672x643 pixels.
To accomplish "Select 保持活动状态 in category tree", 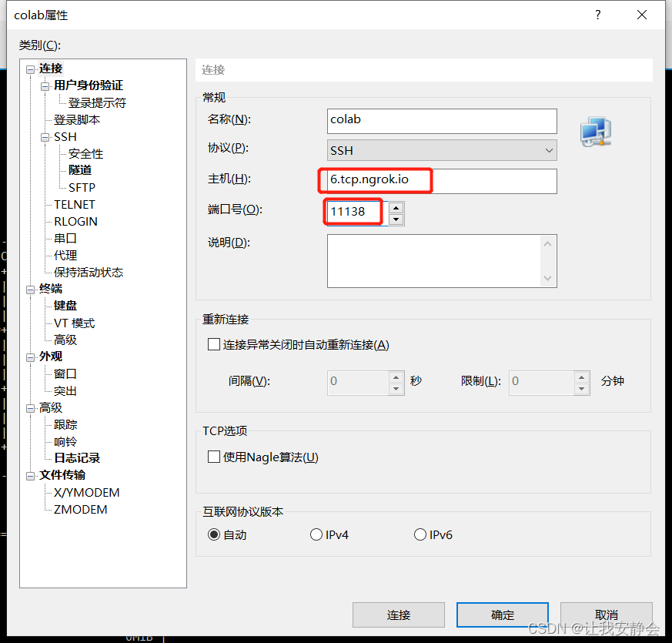I will [89, 272].
